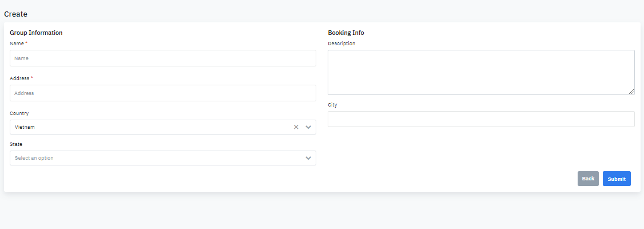
Task: Click the Name field label
Action: coord(17,44)
